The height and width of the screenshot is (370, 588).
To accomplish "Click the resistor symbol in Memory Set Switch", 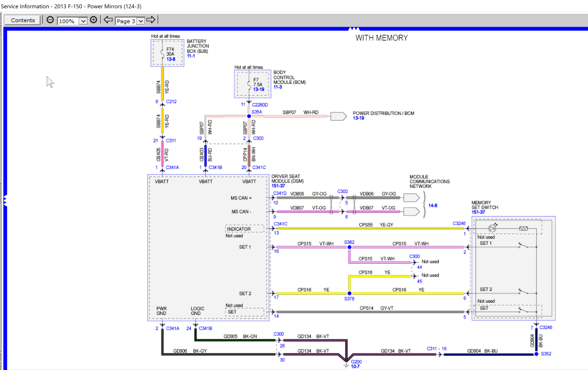I will (523, 229).
